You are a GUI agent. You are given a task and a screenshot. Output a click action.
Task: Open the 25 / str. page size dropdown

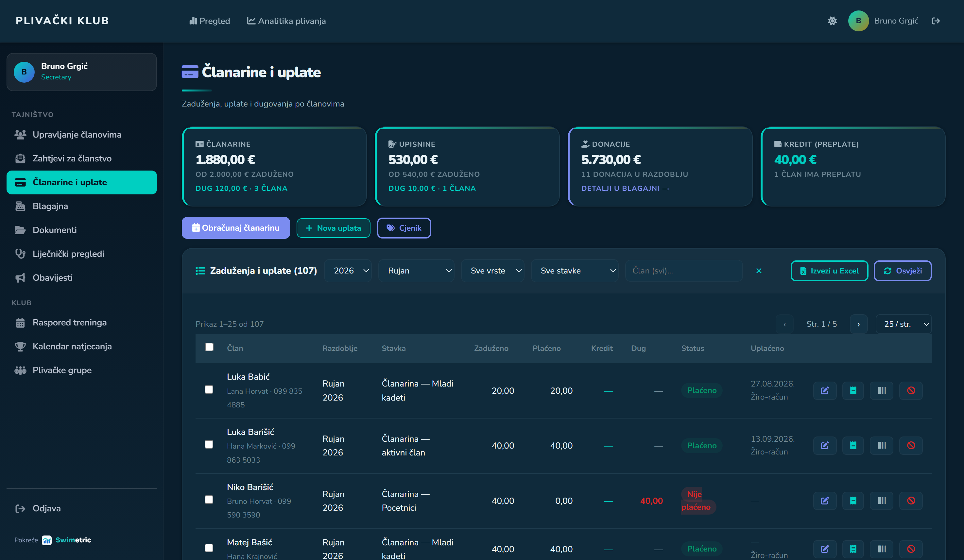[x=904, y=324]
